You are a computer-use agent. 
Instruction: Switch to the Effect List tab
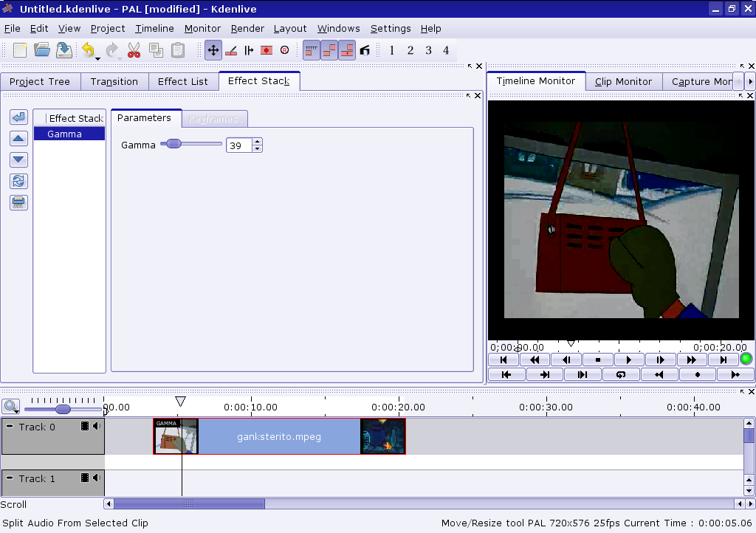click(183, 81)
